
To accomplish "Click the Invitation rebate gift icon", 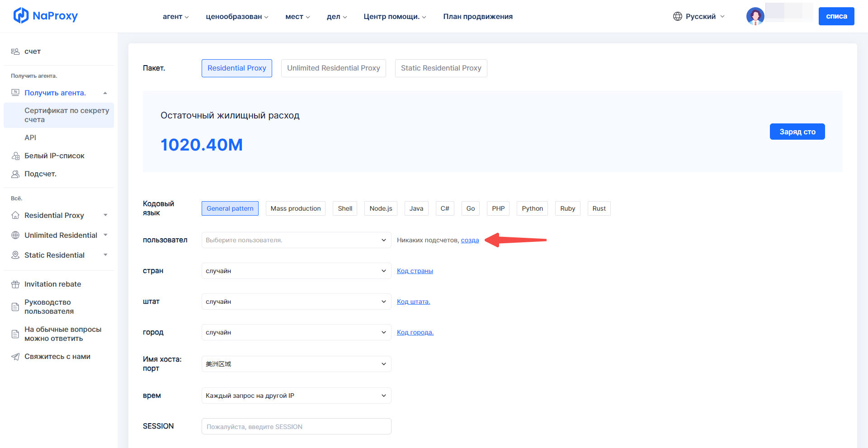I will (15, 284).
